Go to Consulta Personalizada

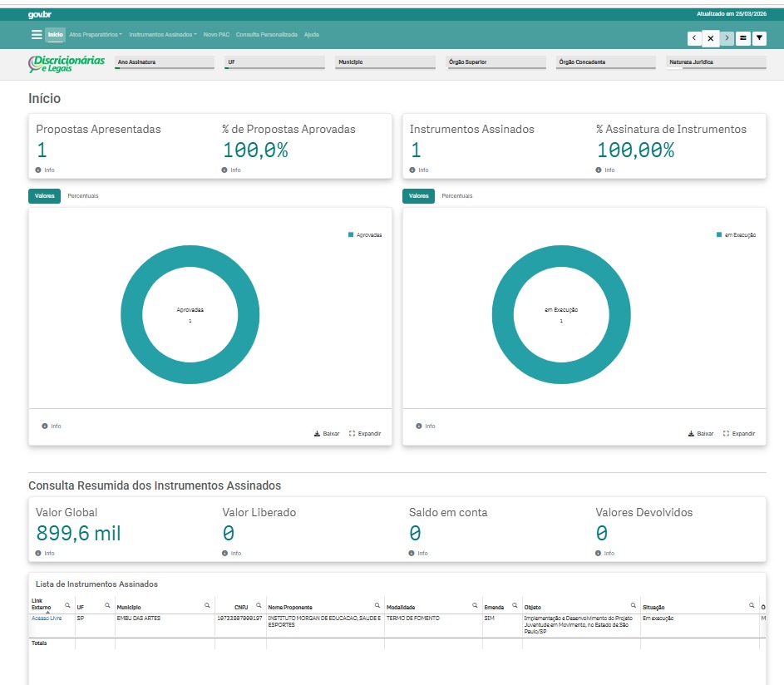pyautogui.click(x=266, y=35)
